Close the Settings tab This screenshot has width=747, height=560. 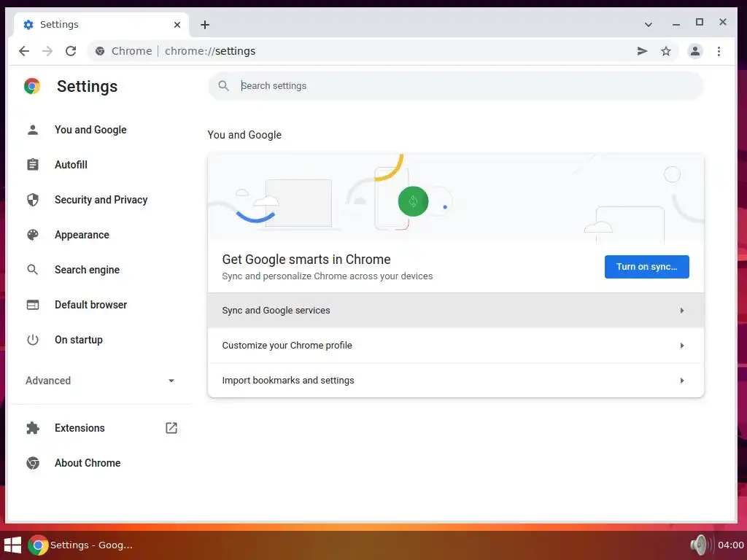pos(177,25)
